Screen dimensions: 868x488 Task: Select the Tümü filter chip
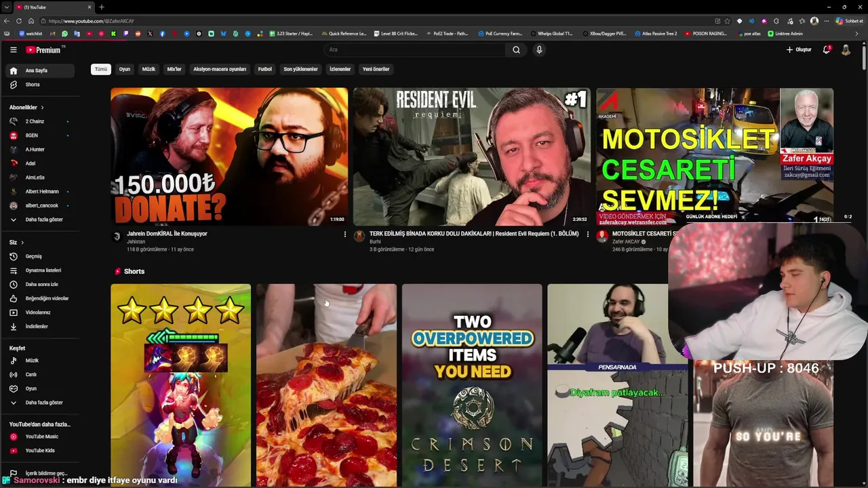pyautogui.click(x=101, y=69)
